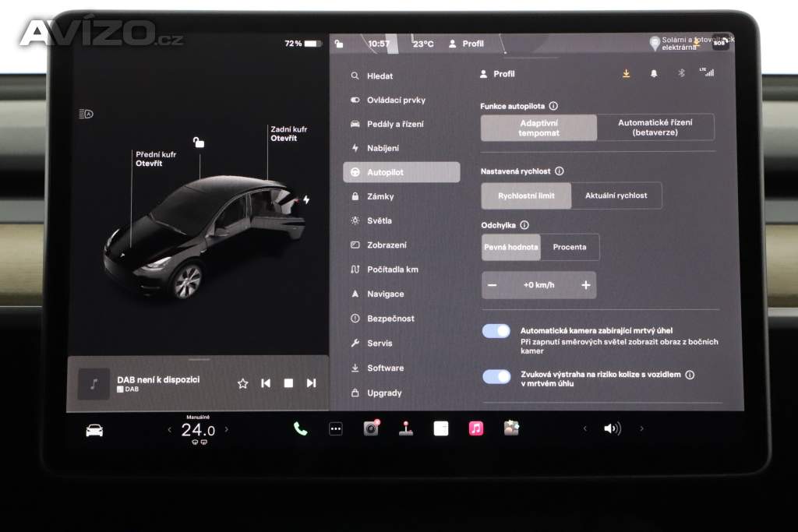Decrease speed offset with minus button

(493, 285)
